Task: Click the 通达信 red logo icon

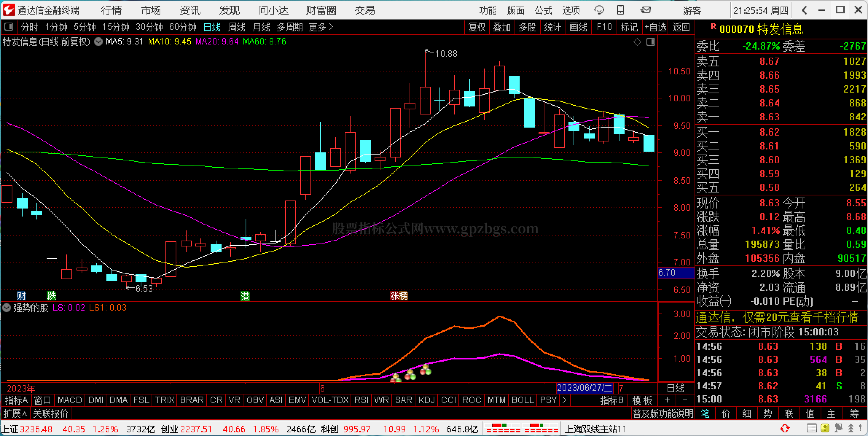Action: (x=9, y=10)
